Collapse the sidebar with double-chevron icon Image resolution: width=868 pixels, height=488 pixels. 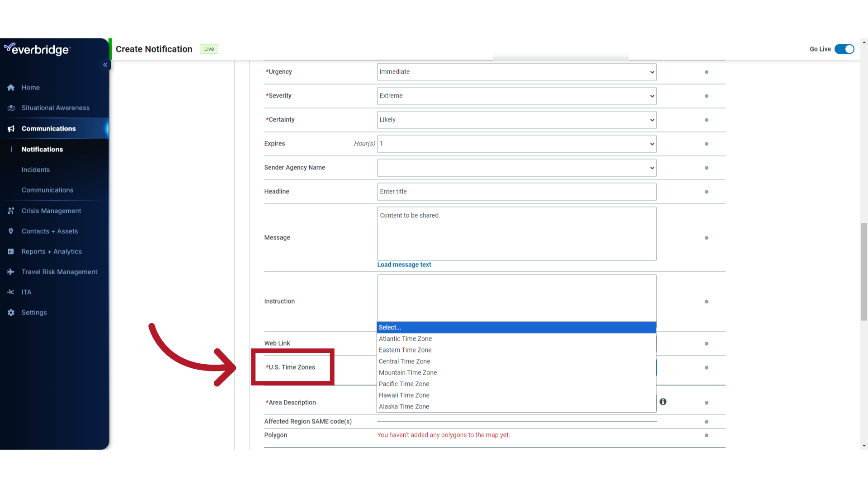[x=105, y=65]
